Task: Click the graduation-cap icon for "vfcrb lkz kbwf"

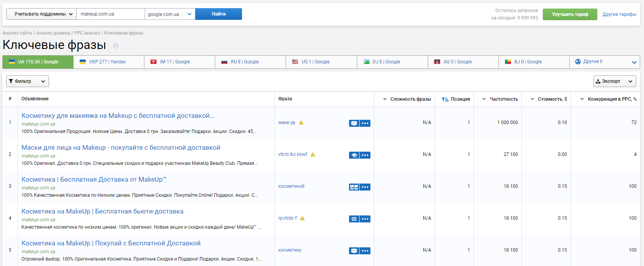Action: pyautogui.click(x=354, y=155)
